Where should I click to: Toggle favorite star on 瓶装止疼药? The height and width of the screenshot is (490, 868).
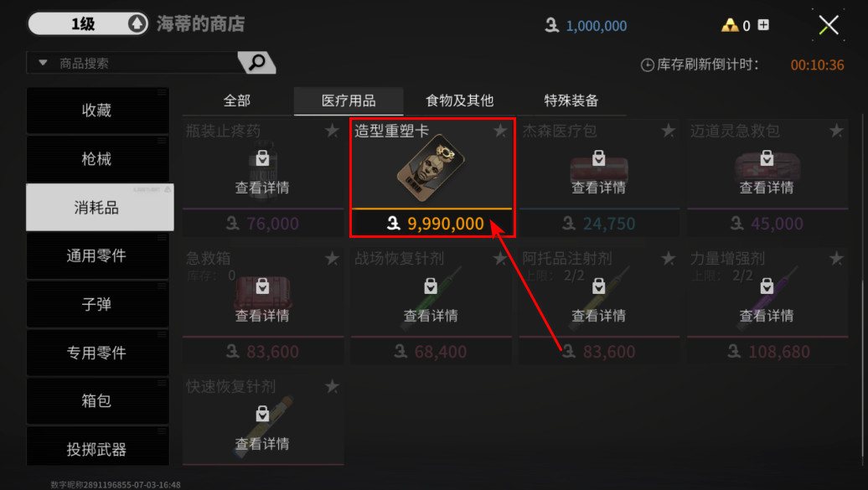pos(332,131)
